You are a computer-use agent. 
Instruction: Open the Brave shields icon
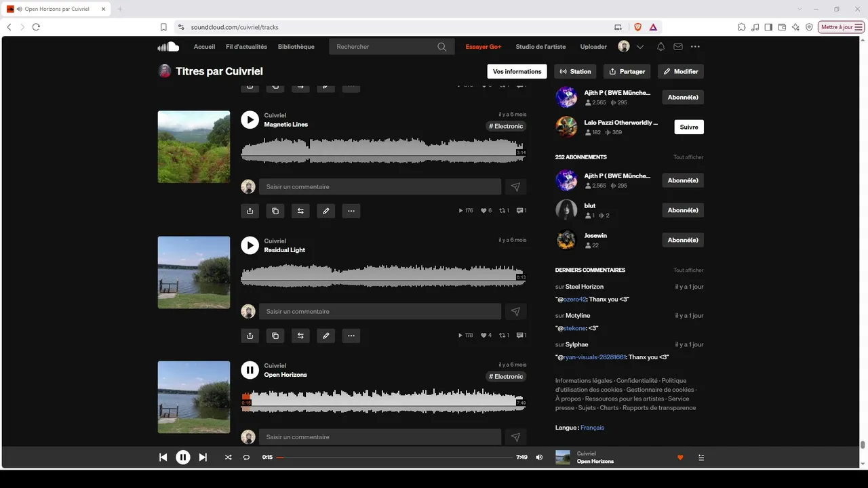(637, 27)
